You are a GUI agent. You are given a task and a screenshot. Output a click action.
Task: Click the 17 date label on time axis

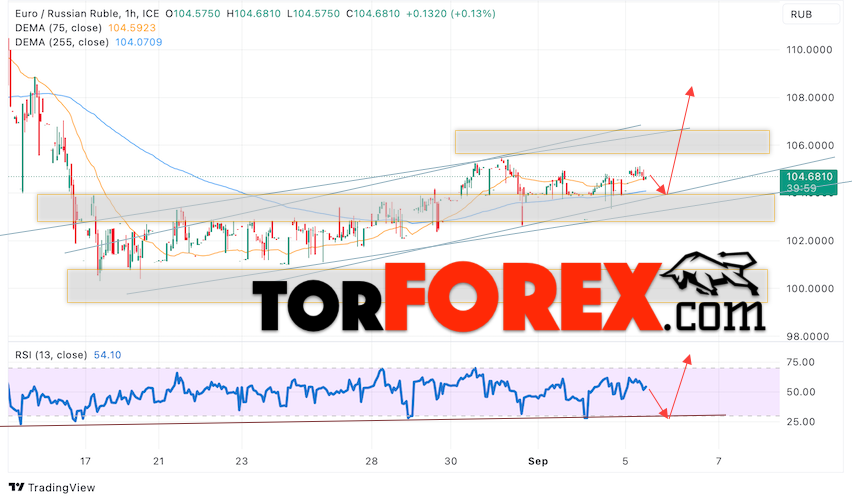point(85,461)
